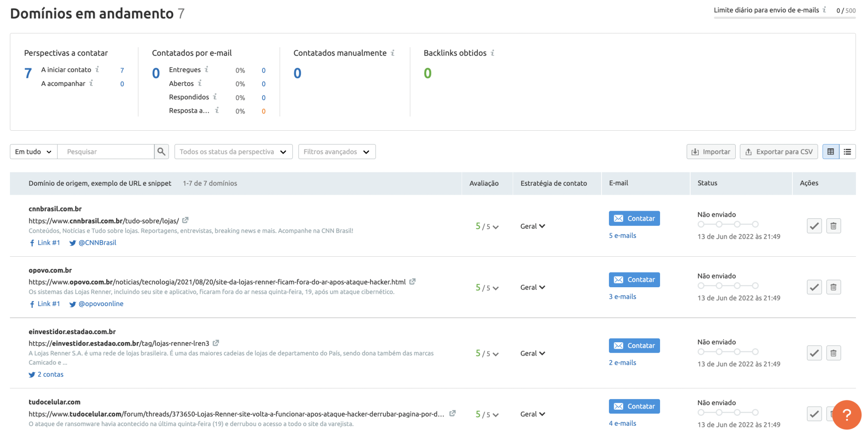Mark cnnbrasil.com.br row as done with checkmark
This screenshot has width=868, height=436.
(814, 226)
